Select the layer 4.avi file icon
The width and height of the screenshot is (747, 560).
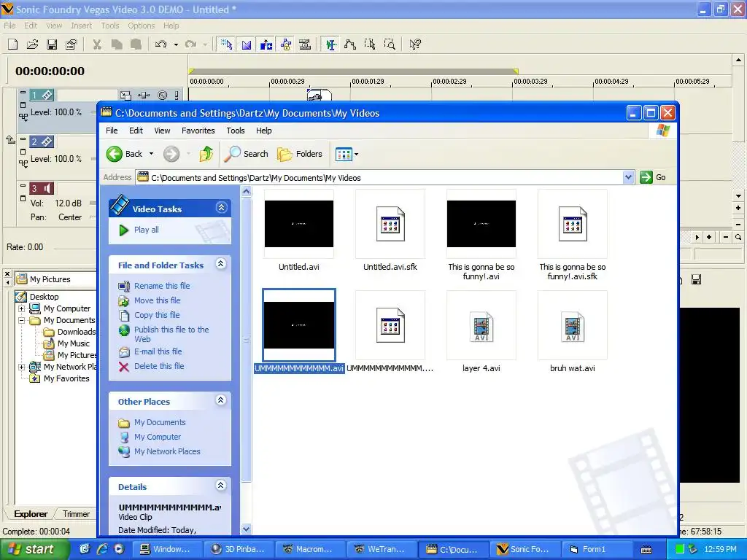tap(481, 326)
